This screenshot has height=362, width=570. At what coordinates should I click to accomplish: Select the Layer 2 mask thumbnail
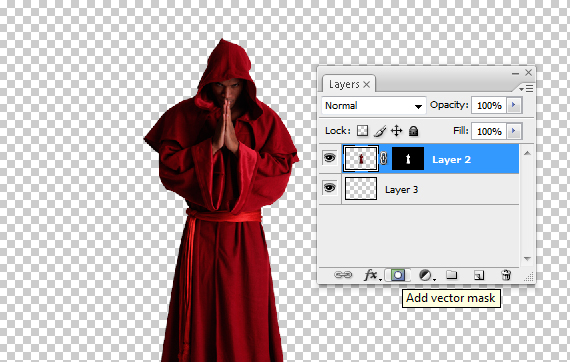point(408,158)
